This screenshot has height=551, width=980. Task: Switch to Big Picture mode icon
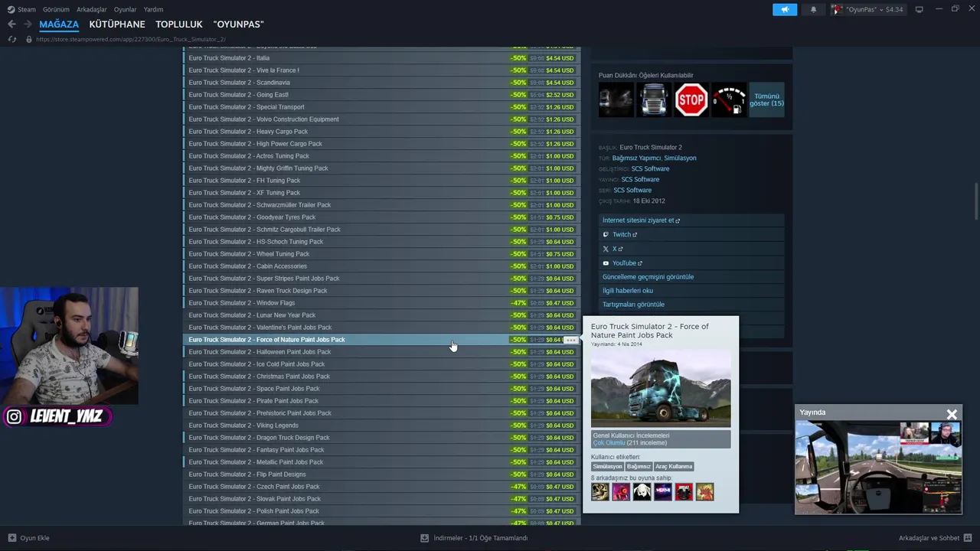[x=919, y=9]
